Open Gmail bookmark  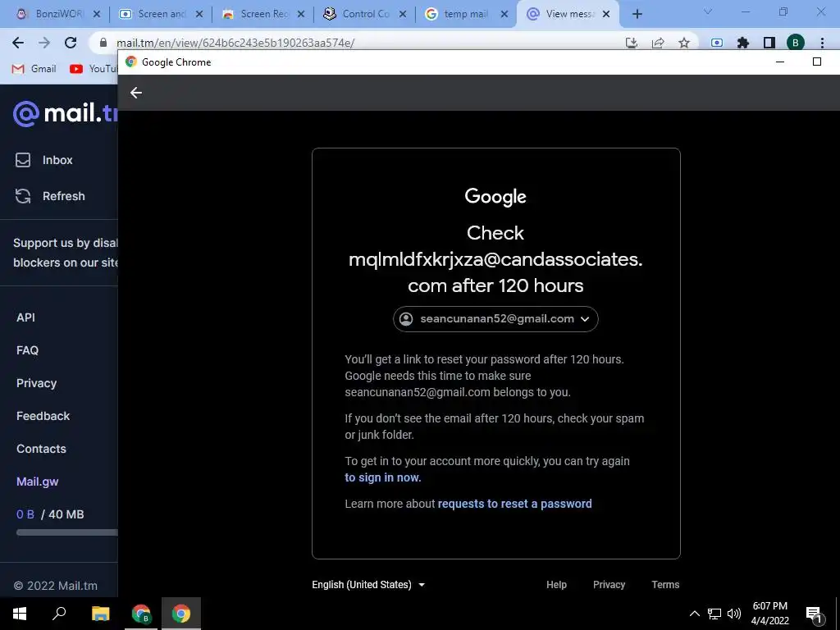[34, 69]
